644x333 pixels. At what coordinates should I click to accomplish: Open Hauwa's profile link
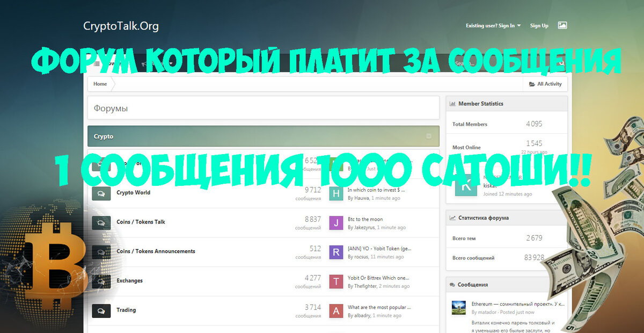pyautogui.click(x=362, y=198)
